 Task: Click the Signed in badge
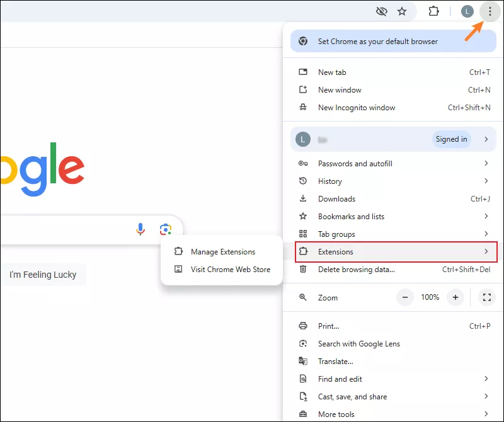[x=451, y=139]
